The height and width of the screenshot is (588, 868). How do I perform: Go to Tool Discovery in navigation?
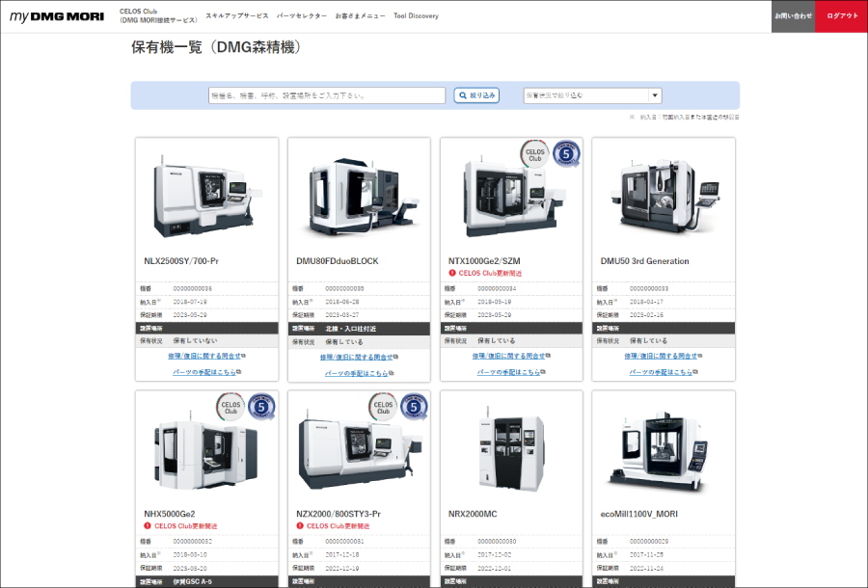coord(416,16)
